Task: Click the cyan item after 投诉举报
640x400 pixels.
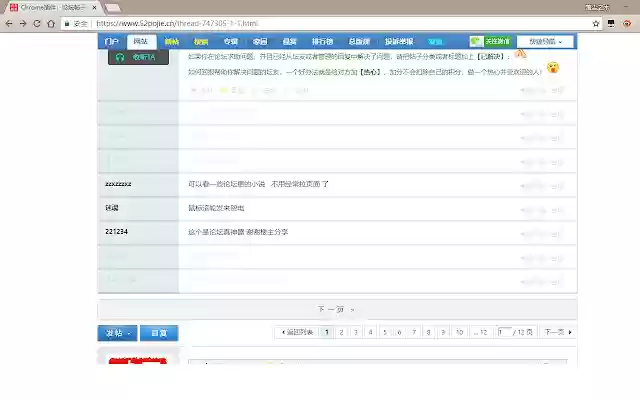Action: point(435,42)
